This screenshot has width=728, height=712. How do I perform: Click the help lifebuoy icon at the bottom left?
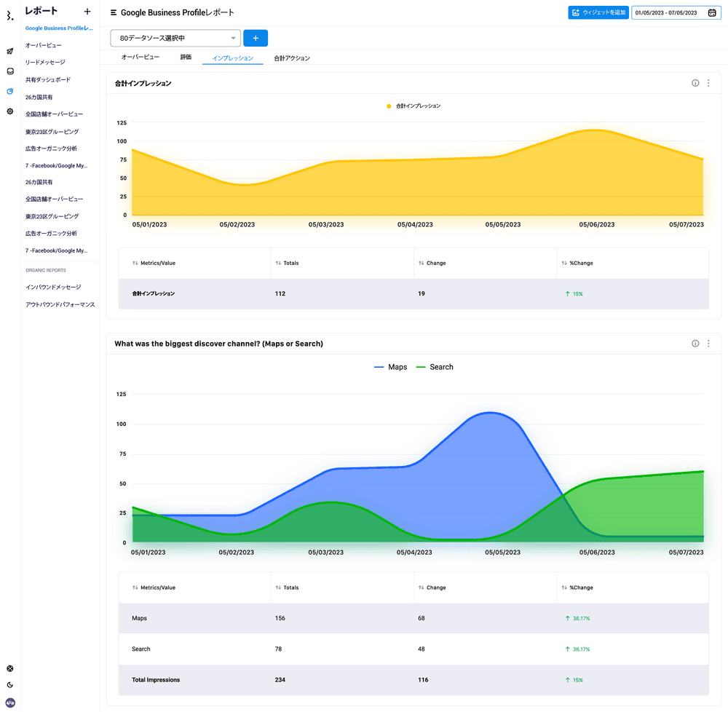[x=10, y=668]
